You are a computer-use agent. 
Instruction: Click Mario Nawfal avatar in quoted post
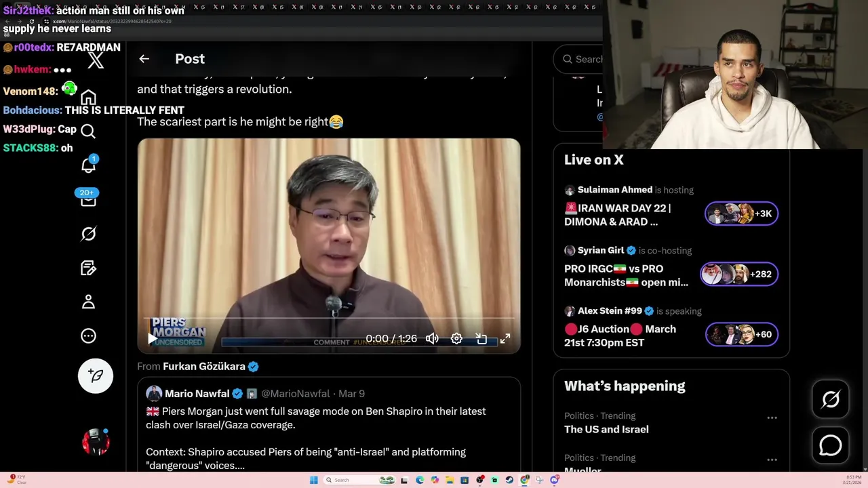[154, 394]
